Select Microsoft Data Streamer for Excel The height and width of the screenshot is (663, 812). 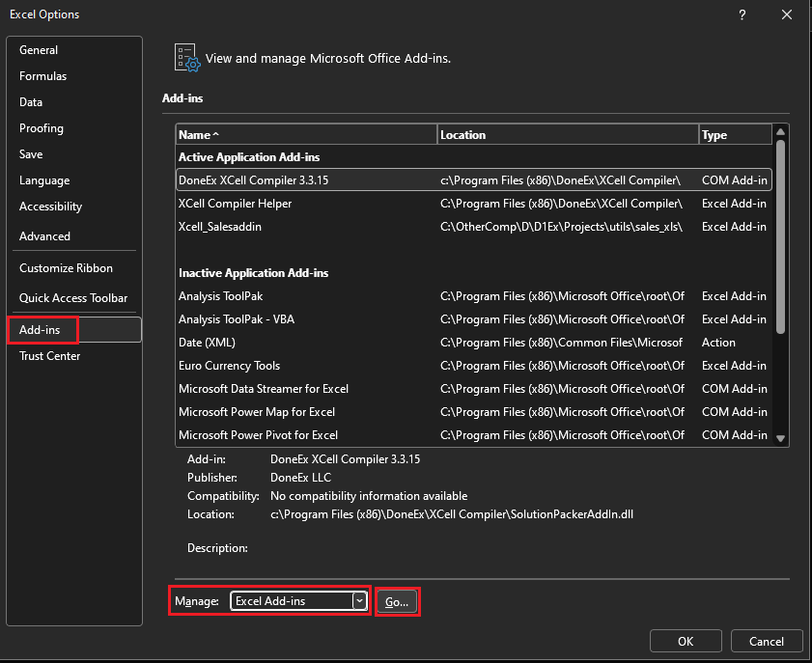[x=474, y=389]
